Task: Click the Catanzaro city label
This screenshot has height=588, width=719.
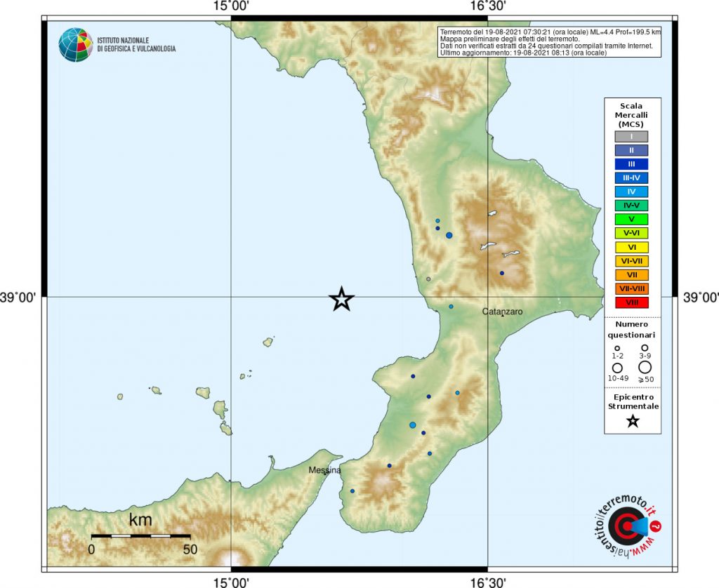Action: point(502,312)
